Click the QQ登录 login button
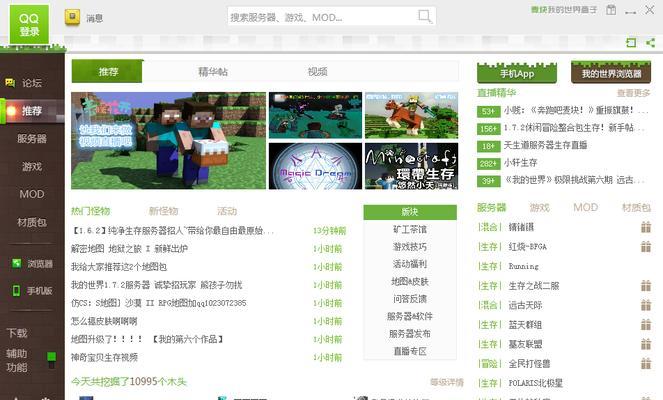This screenshot has height=400, width=663. 29,25
